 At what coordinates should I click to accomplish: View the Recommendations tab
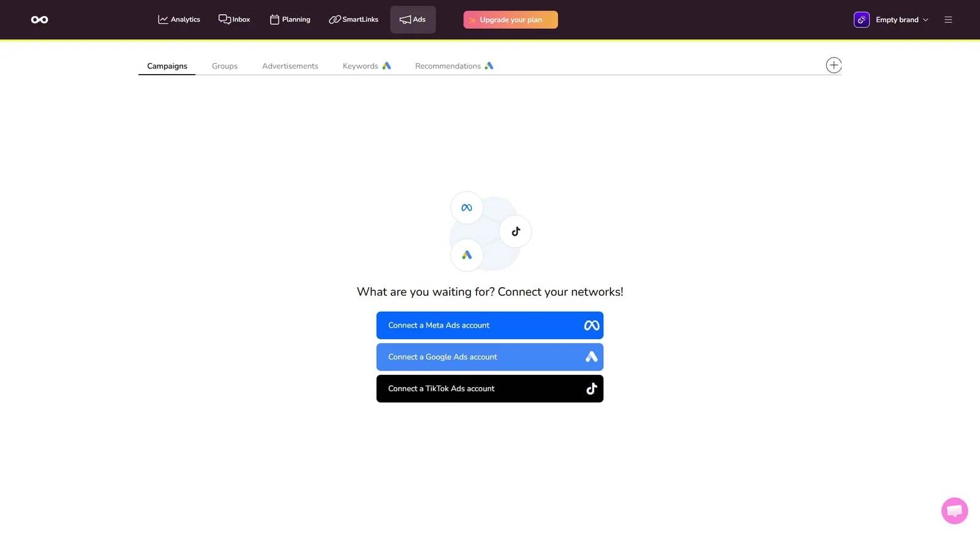(453, 66)
